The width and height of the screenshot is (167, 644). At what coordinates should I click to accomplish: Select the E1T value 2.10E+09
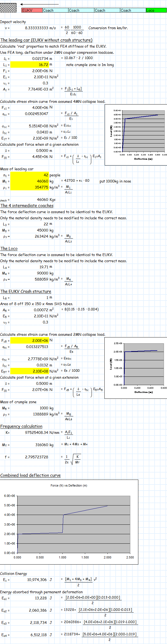(40, 138)
